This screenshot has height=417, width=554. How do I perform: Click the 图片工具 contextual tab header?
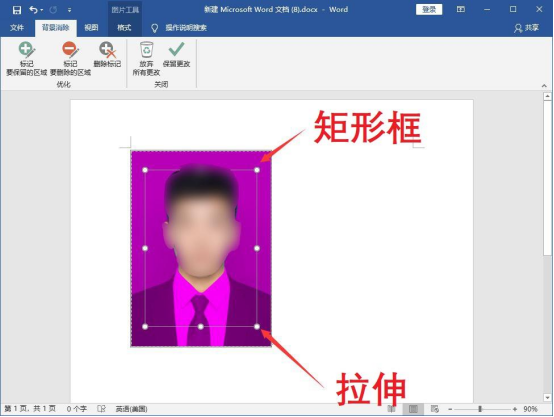pos(125,10)
